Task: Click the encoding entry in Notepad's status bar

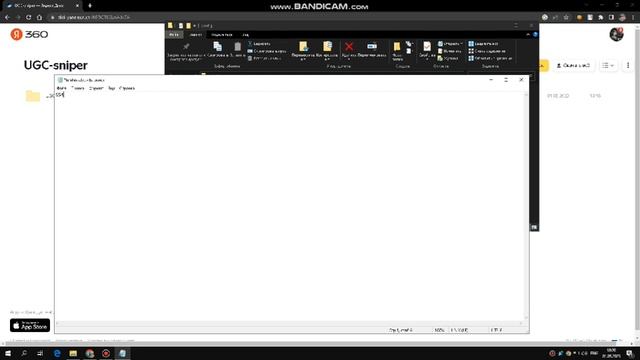Action: [x=496, y=330]
